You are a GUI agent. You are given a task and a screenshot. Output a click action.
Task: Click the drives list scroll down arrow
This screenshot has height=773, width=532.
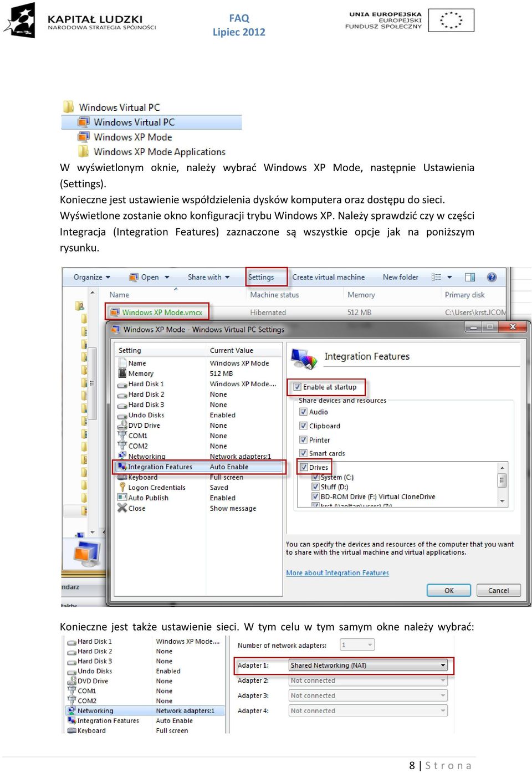click(x=502, y=501)
